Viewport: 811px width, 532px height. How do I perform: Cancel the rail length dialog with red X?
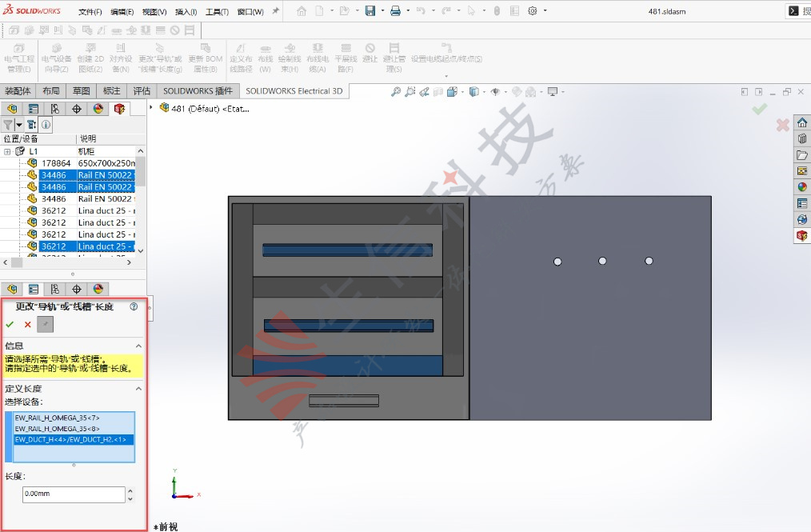pyautogui.click(x=28, y=325)
